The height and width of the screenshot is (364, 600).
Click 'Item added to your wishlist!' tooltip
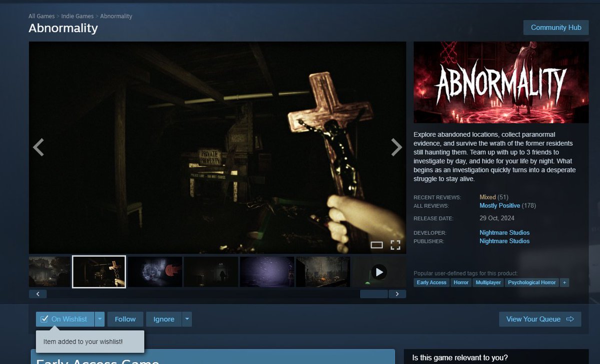(90, 341)
